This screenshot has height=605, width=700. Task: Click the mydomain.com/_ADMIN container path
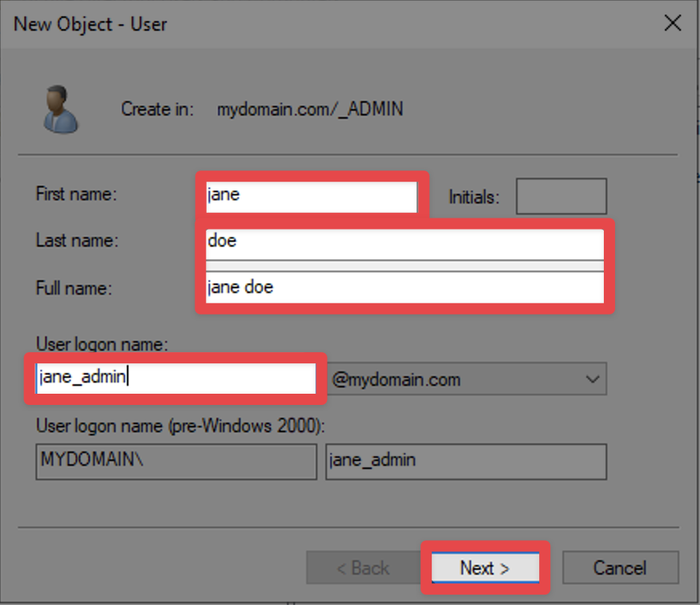coord(310,109)
